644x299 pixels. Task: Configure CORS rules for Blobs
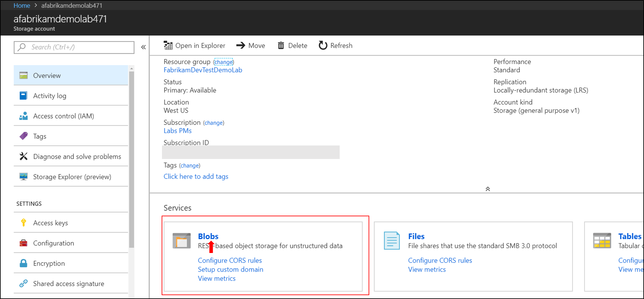point(230,260)
